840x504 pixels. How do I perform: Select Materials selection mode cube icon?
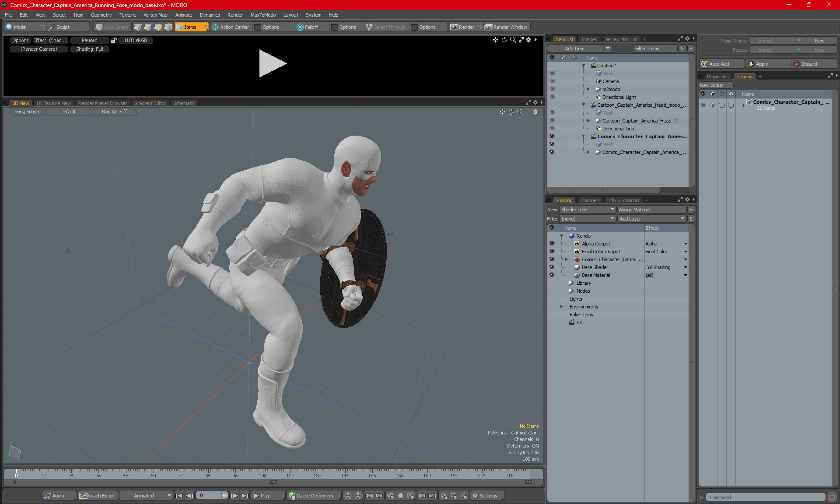(168, 27)
